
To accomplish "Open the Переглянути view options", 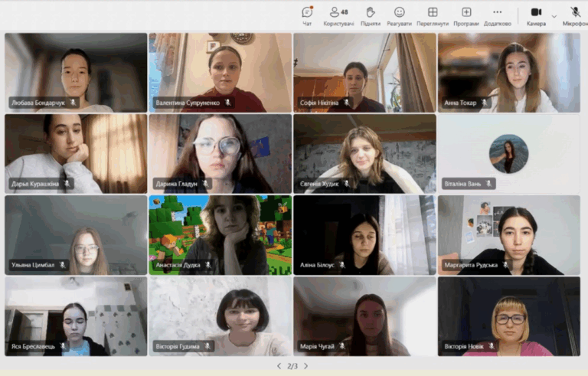I will pos(433,14).
